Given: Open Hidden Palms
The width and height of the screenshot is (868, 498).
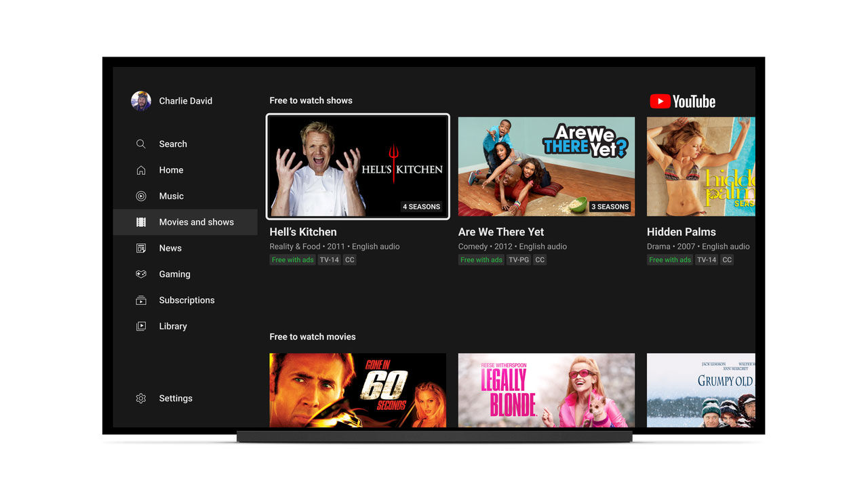Looking at the screenshot, I should [x=701, y=166].
